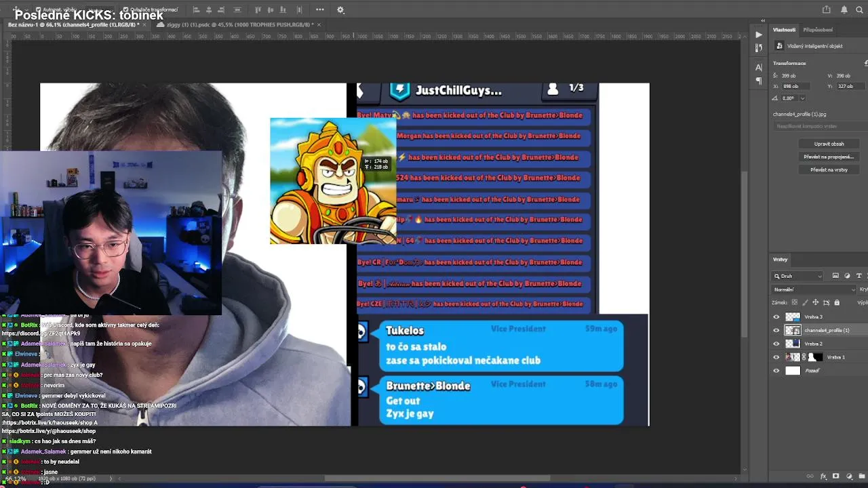
Task: Hide the channels4_profile (1) layer
Action: click(776, 330)
